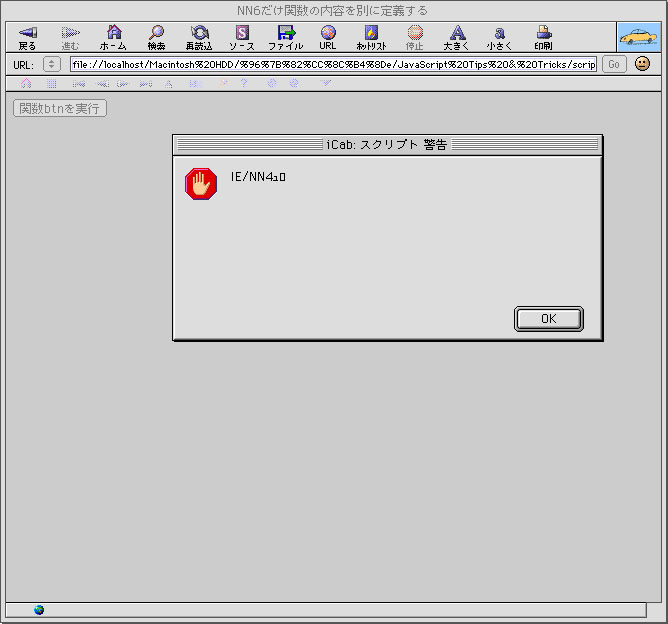Click the 'iCab: スクリプト 警告' dialog title bar

click(387, 145)
